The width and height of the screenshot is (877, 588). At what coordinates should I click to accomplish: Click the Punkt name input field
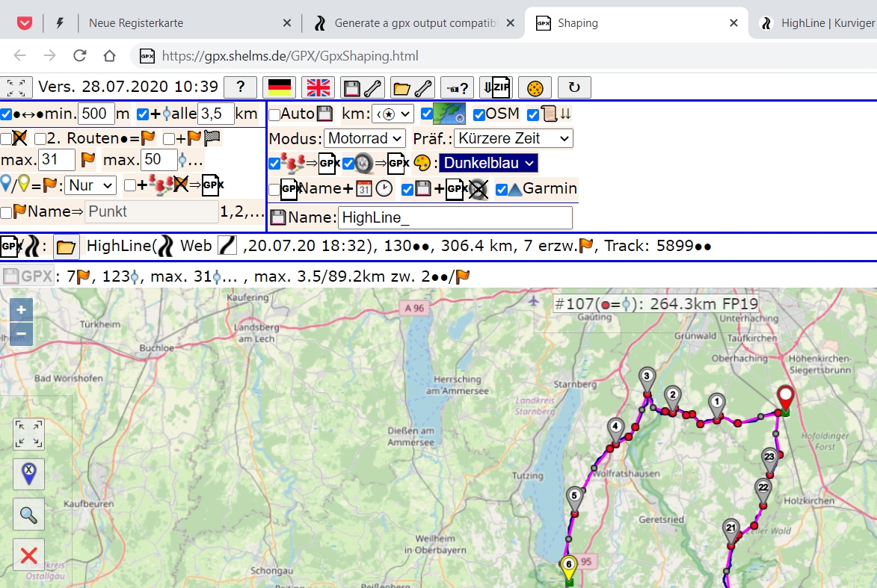point(151,212)
